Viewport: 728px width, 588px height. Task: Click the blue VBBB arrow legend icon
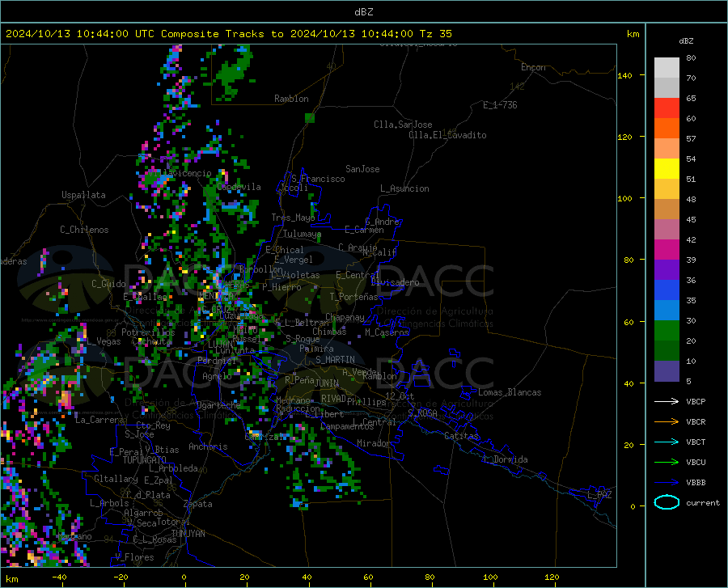(x=667, y=483)
